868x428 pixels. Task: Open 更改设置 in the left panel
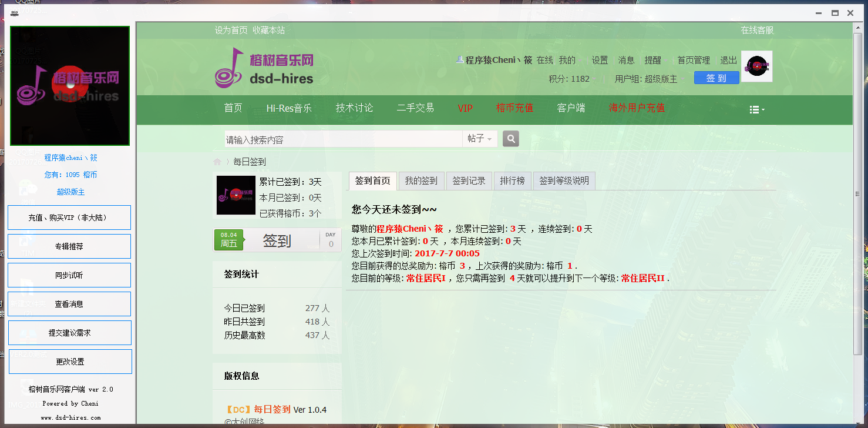click(x=70, y=362)
